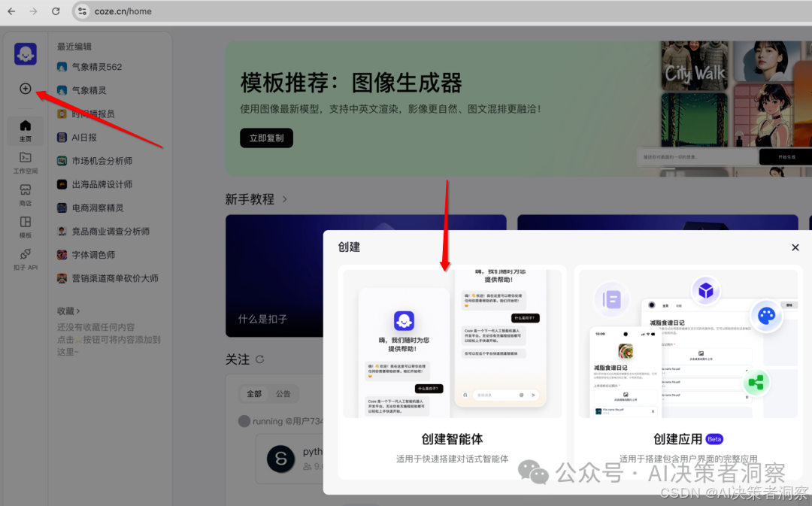Screen dimensions: 812x506
Task: Click the 立即复制 button
Action: (x=266, y=138)
